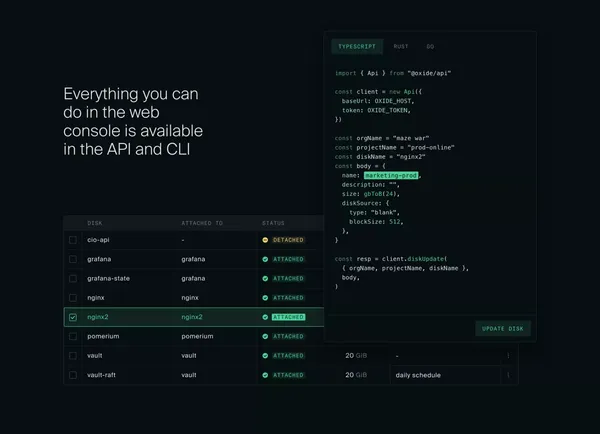Check the cio-api disk checkbox
This screenshot has height=434, width=600.
[x=73, y=240]
